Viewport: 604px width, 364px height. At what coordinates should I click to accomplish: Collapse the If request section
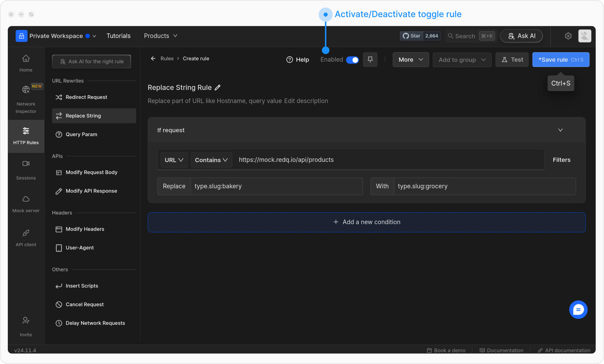(x=560, y=130)
